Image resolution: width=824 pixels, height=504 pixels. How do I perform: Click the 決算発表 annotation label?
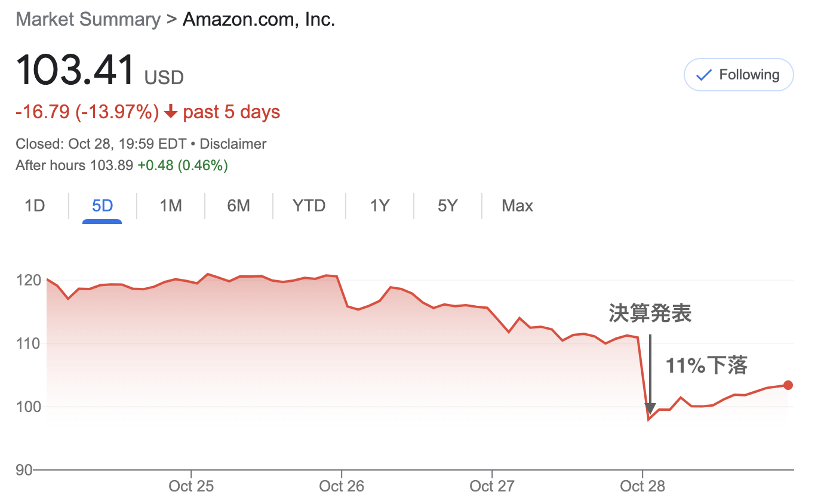[650, 314]
